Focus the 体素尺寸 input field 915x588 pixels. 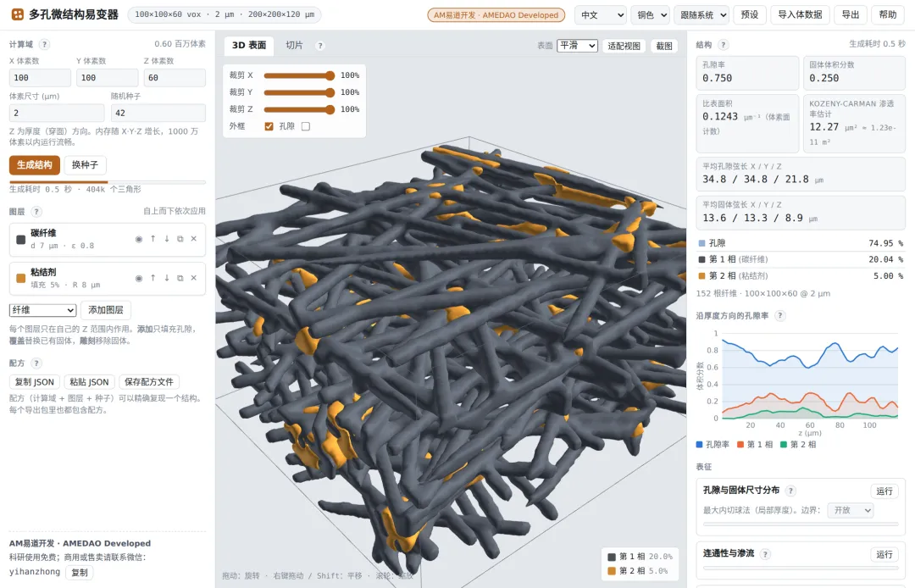click(57, 114)
